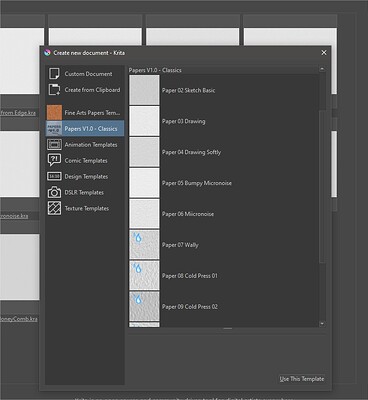Click the splitter handle below template list

(x=228, y=329)
